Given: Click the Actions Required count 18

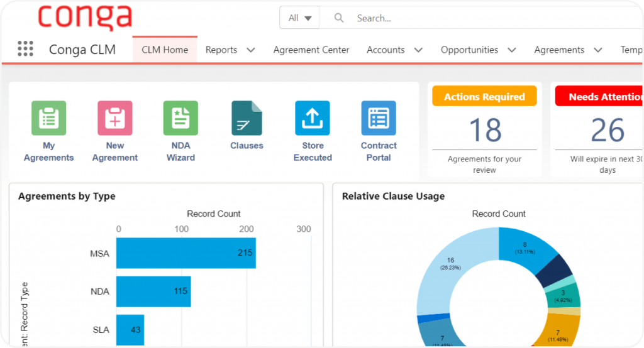Looking at the screenshot, I should pos(485,130).
